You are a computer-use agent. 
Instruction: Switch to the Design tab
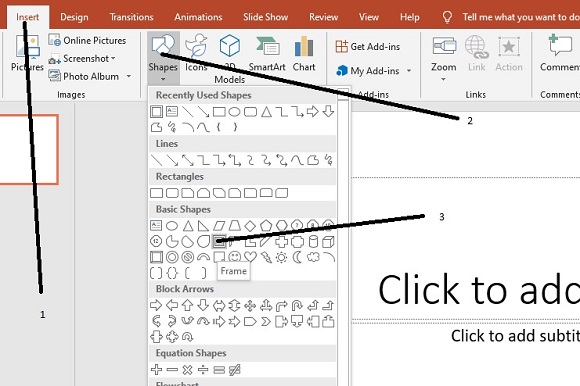click(74, 17)
